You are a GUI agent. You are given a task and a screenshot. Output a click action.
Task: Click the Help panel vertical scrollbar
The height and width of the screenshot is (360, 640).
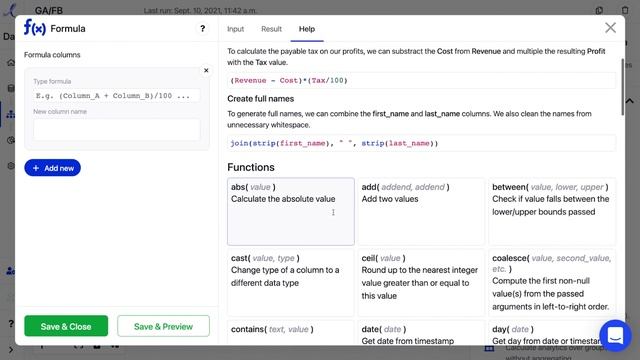[622, 87]
